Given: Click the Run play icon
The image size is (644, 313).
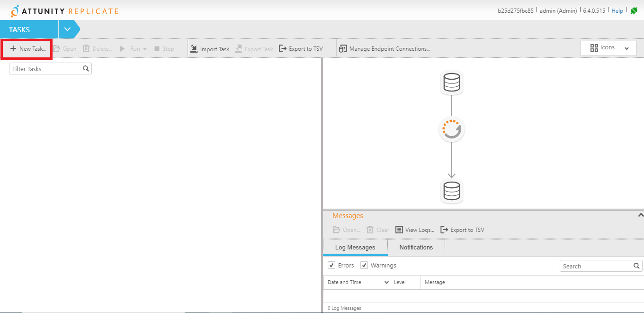Looking at the screenshot, I should click(x=122, y=49).
